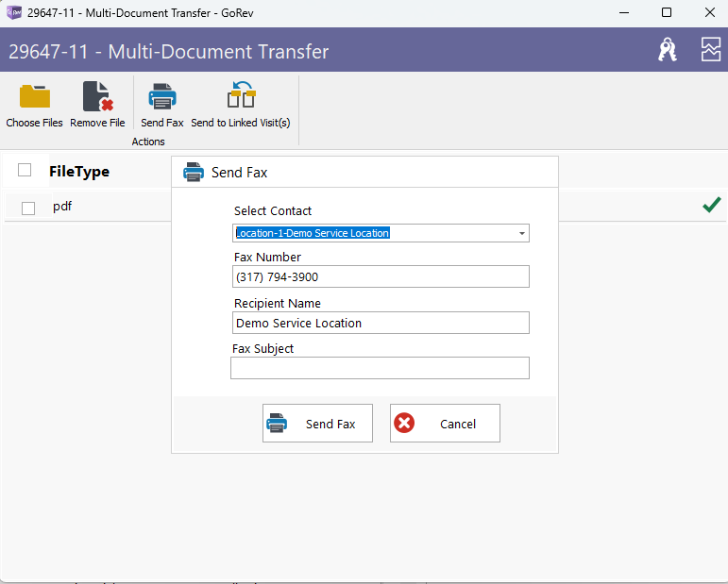728x584 pixels.
Task: Click the Recipient Name text field
Action: pyautogui.click(x=381, y=323)
